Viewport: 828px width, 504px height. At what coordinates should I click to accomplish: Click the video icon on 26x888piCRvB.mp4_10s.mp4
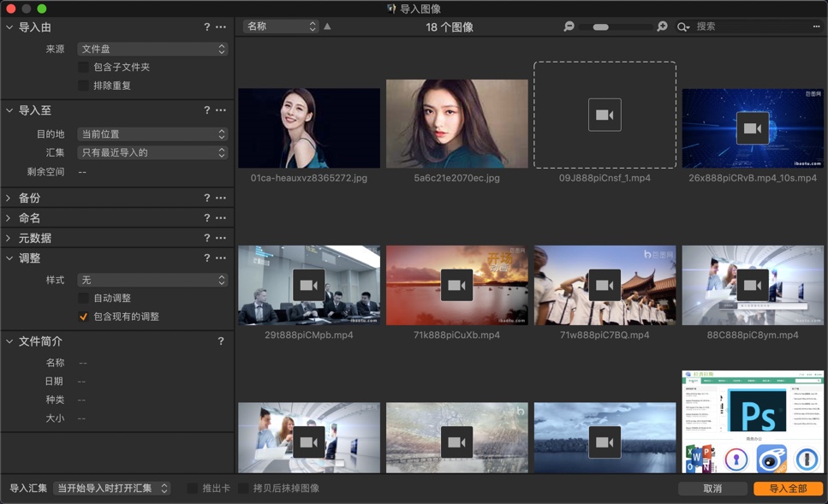tap(753, 127)
